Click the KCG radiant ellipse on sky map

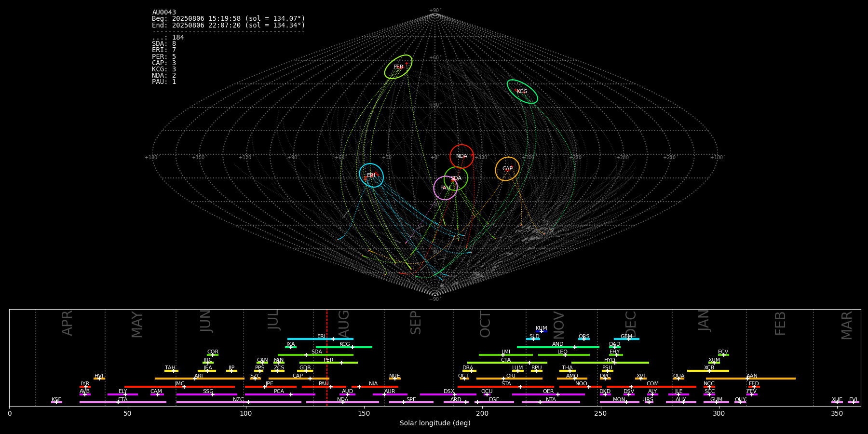[522, 92]
